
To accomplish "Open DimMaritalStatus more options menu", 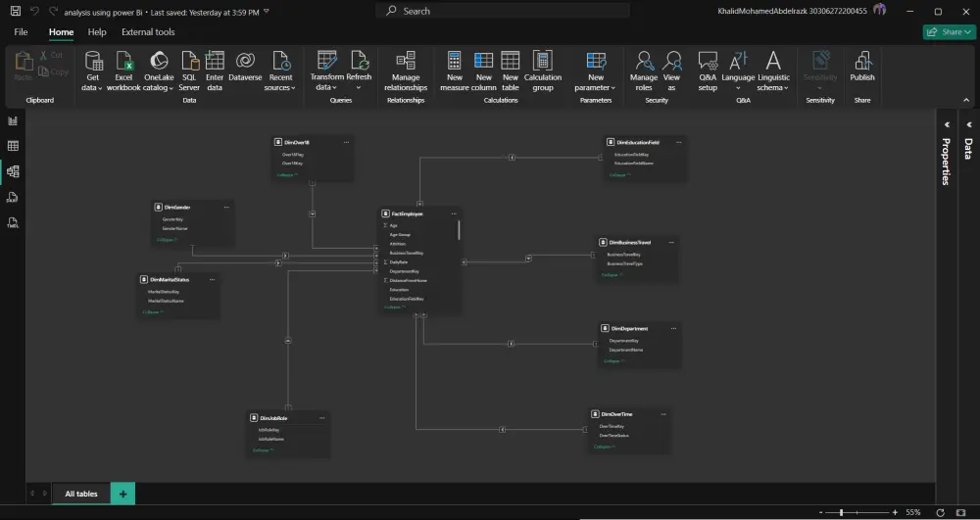I will pos(212,280).
